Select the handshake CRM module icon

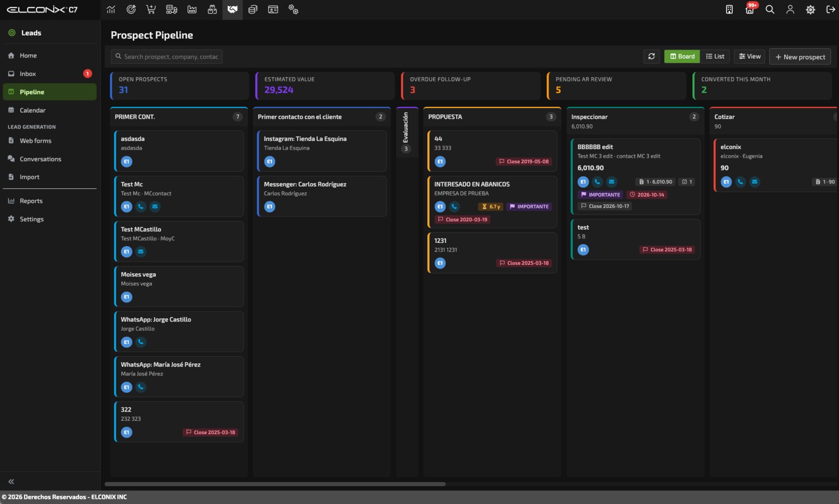pos(232,9)
